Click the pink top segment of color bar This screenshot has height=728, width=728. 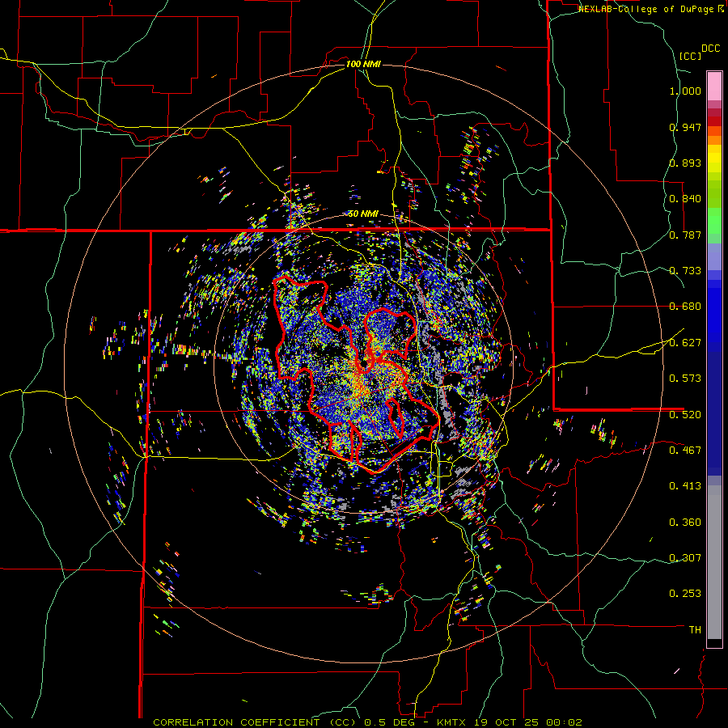(714, 87)
